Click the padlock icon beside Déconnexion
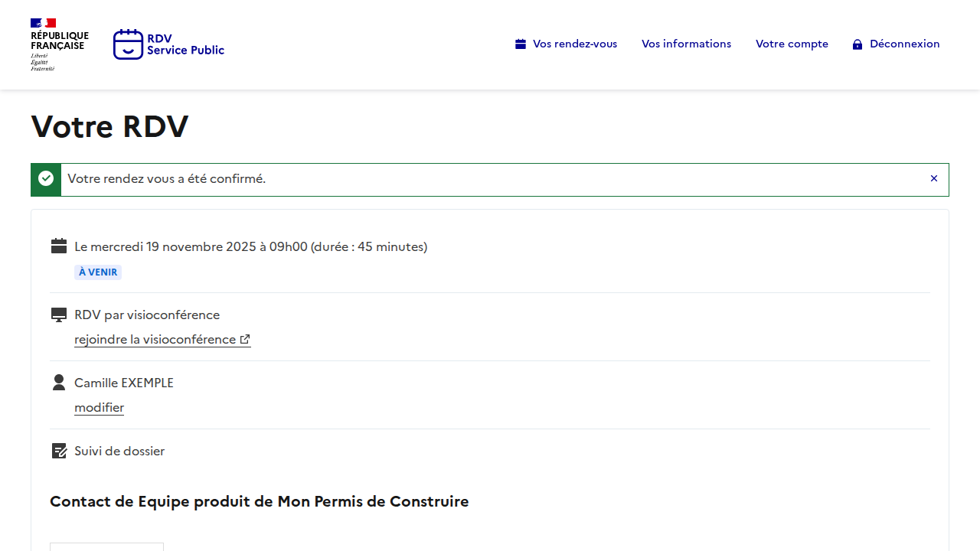980x551 pixels. (x=857, y=44)
